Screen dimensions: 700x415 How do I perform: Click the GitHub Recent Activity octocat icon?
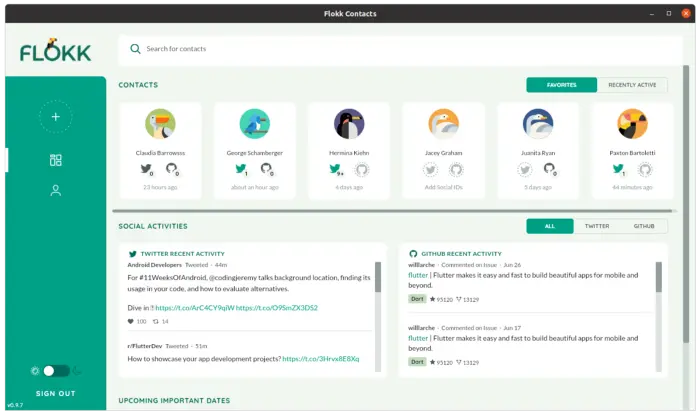[x=413, y=254]
